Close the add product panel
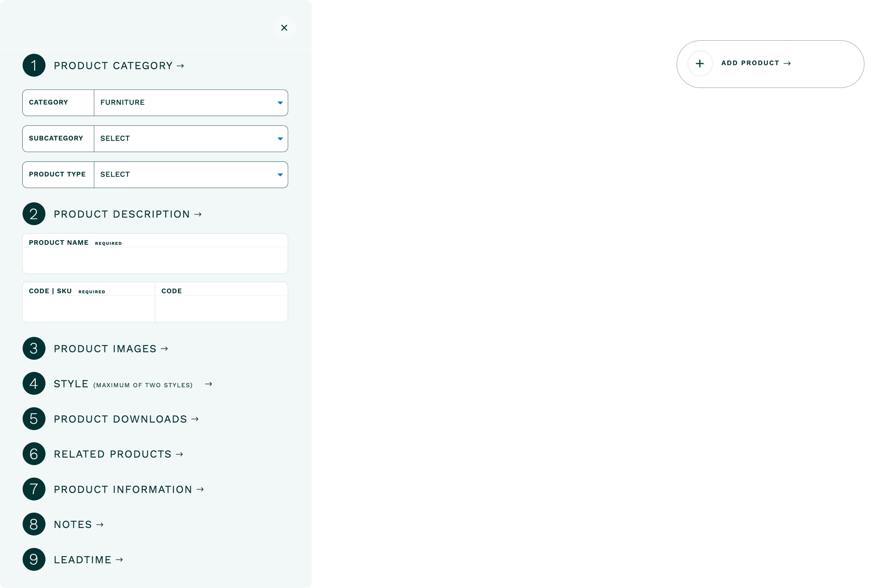The width and height of the screenshot is (895, 588). pos(284,28)
